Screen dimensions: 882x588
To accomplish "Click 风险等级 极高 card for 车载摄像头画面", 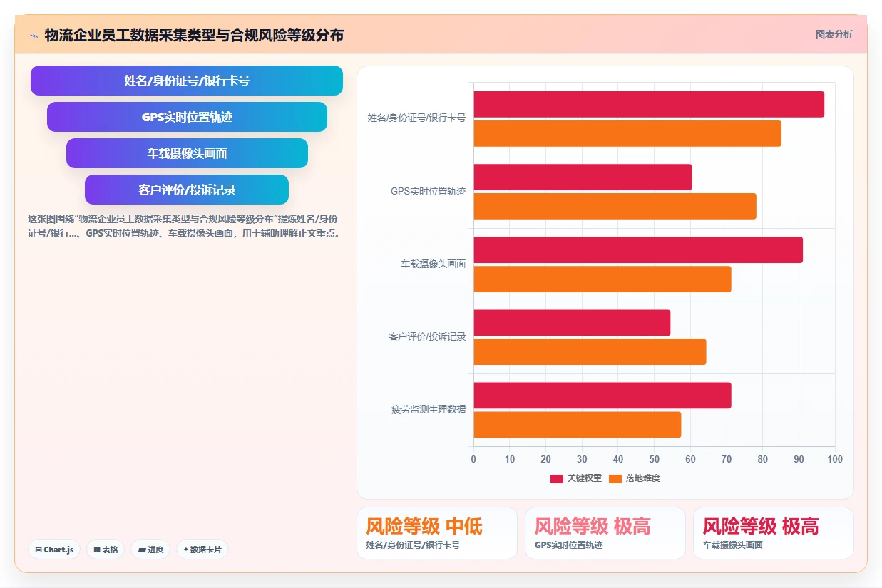I will [x=774, y=533].
